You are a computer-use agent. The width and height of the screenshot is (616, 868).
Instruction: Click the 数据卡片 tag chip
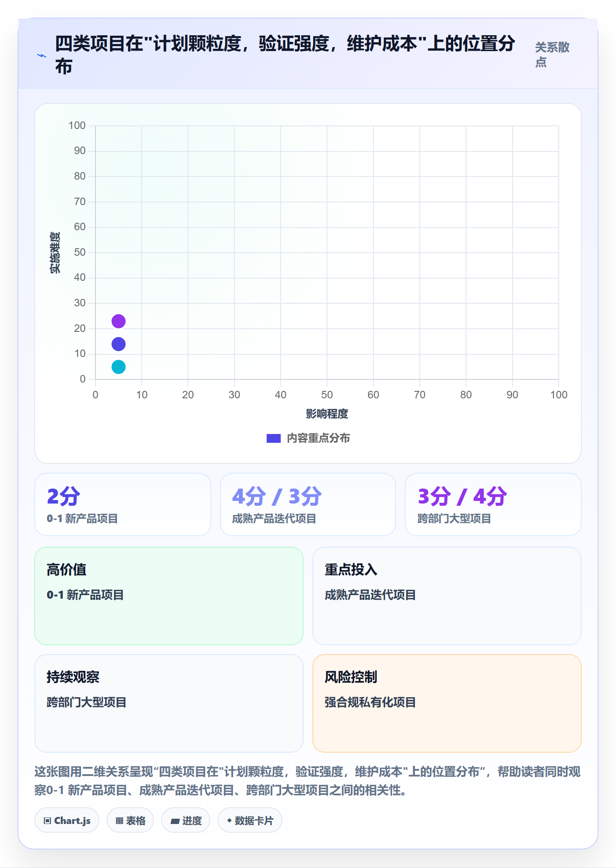(x=250, y=820)
